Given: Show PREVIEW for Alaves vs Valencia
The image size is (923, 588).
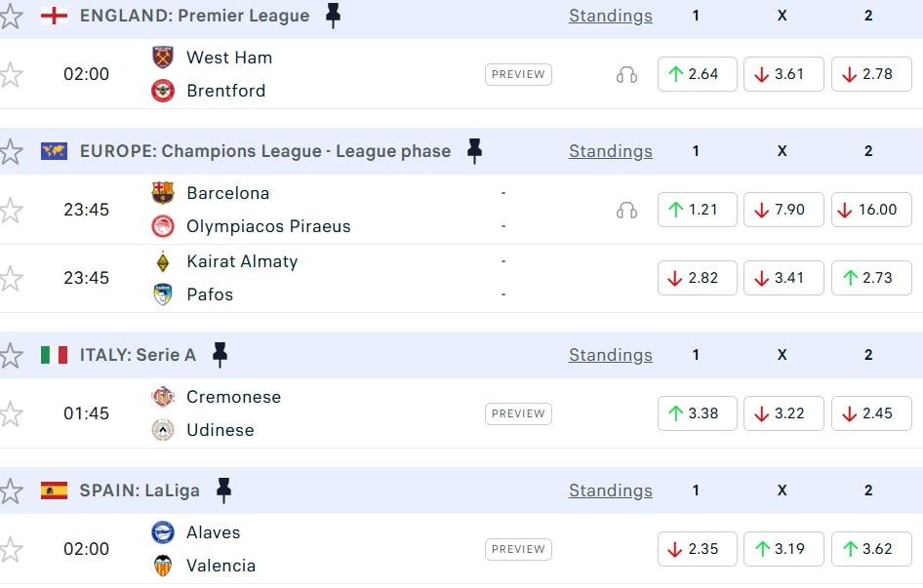Looking at the screenshot, I should click(x=518, y=549).
